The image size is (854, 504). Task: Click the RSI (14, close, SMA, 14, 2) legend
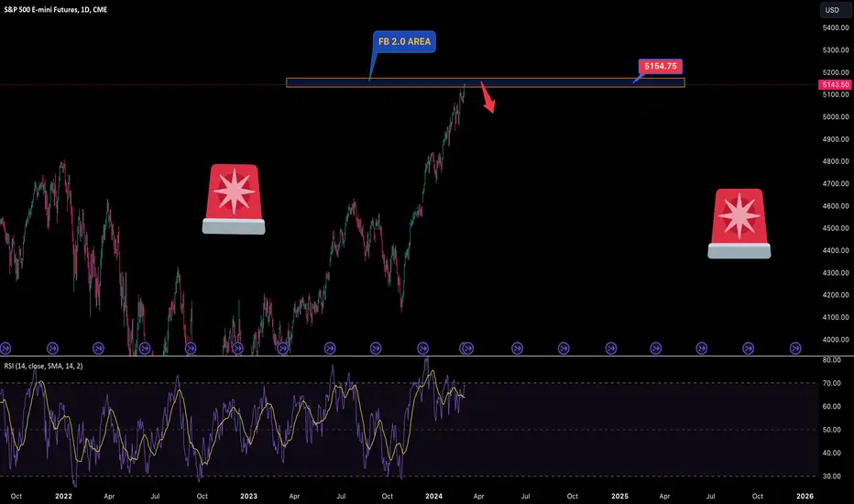click(x=44, y=367)
